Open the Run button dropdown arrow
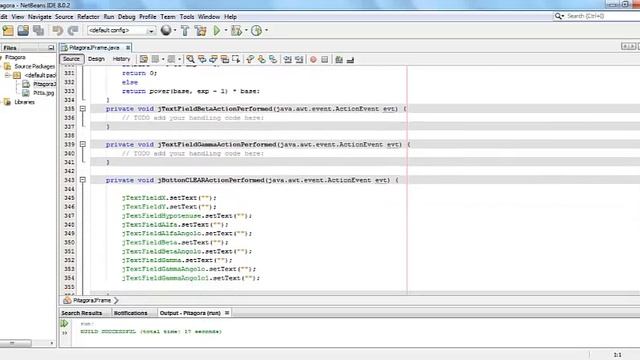This screenshot has height=360, width=640. [226, 30]
